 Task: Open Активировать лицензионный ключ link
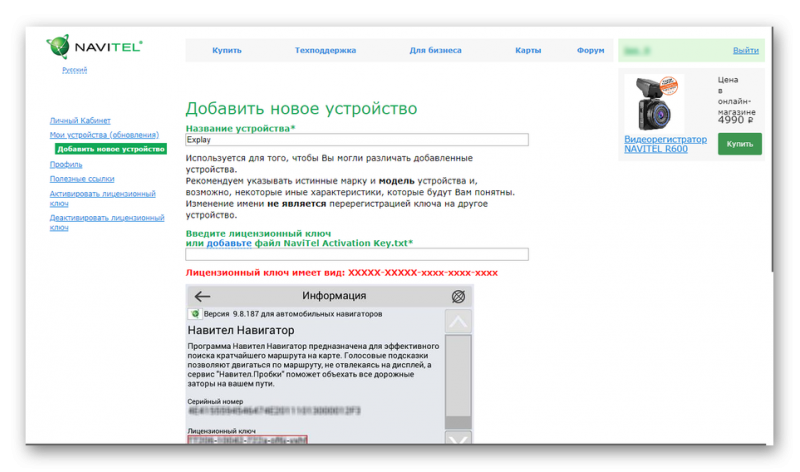click(103, 198)
